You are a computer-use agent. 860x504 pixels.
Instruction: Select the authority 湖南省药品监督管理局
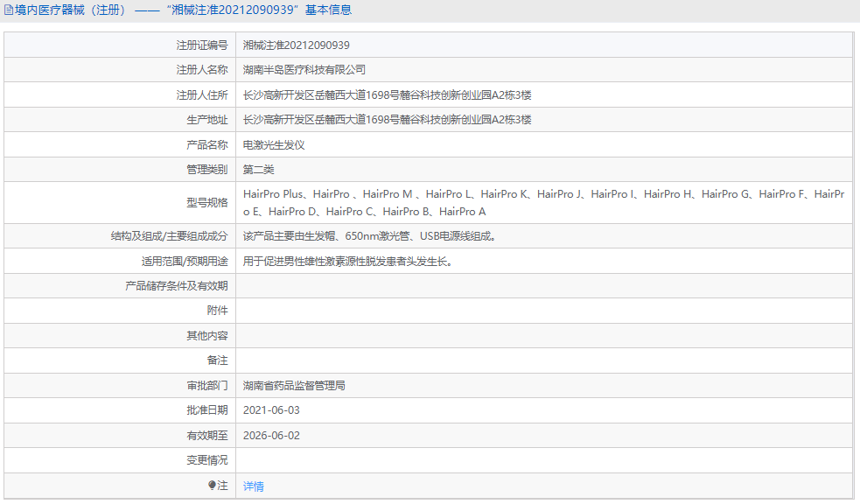click(294, 386)
